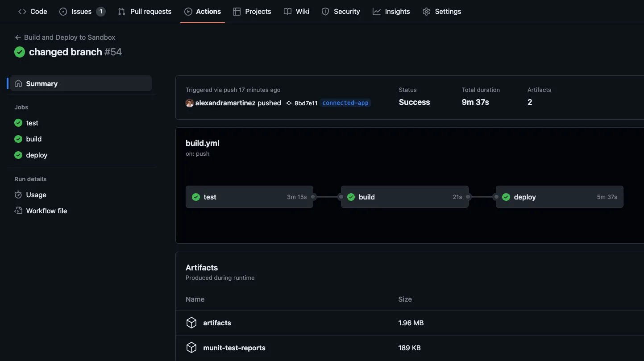Image resolution: width=644 pixels, height=361 pixels.
Task: Click the package icon beside artifacts
Action: click(x=191, y=323)
